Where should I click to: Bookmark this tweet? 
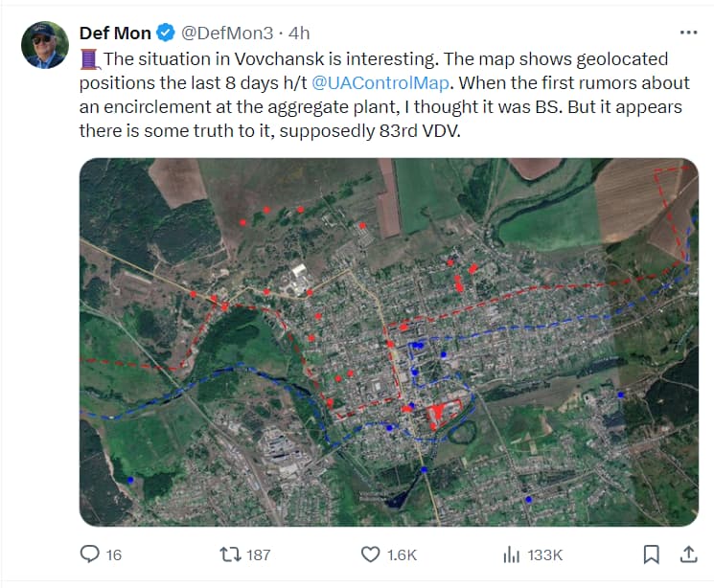651,554
